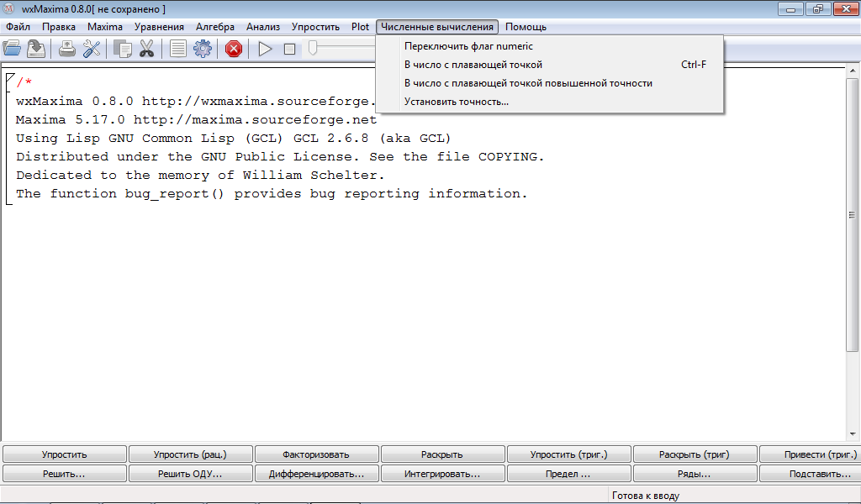Choose плавающей точкой повышенной точности item
Image resolution: width=861 pixels, height=504 pixels.
pyautogui.click(x=550, y=83)
